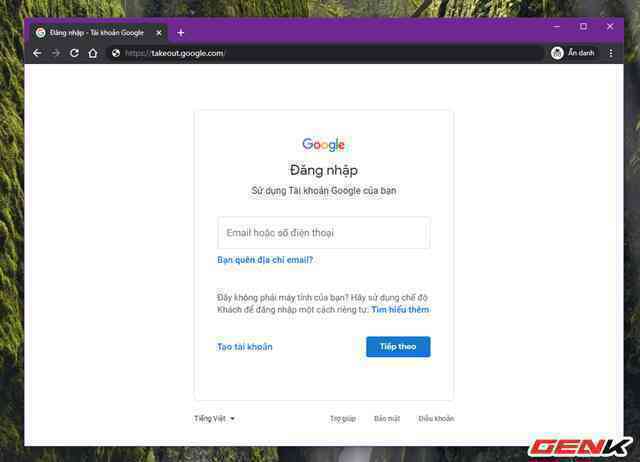The width and height of the screenshot is (640, 462).
Task: Open the 'Trợ giúp' footer link
Action: click(343, 419)
